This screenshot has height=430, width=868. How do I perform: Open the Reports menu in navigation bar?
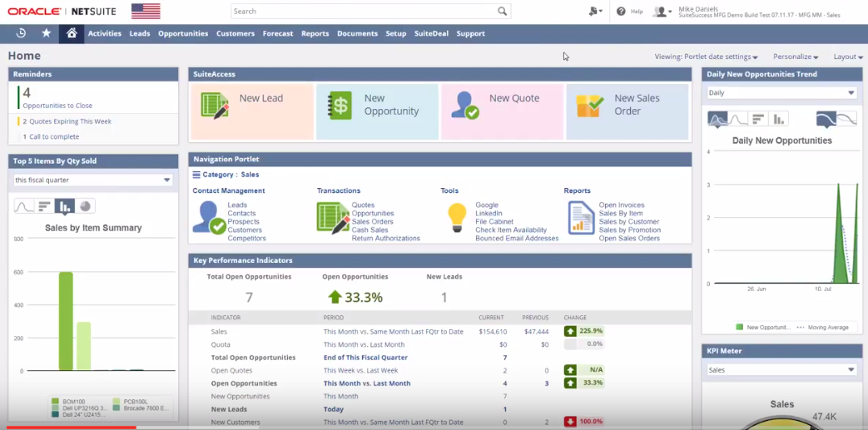[315, 33]
